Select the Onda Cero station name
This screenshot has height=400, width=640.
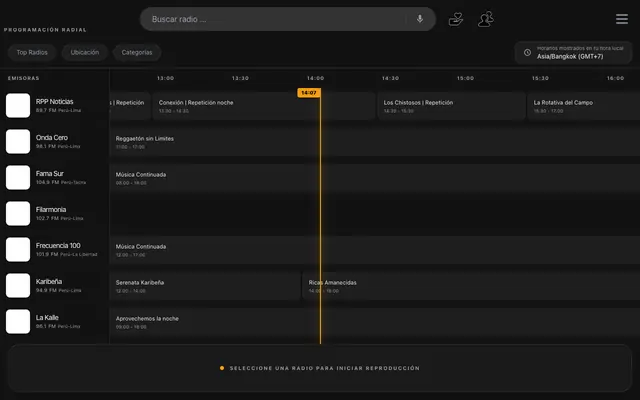tap(52, 138)
